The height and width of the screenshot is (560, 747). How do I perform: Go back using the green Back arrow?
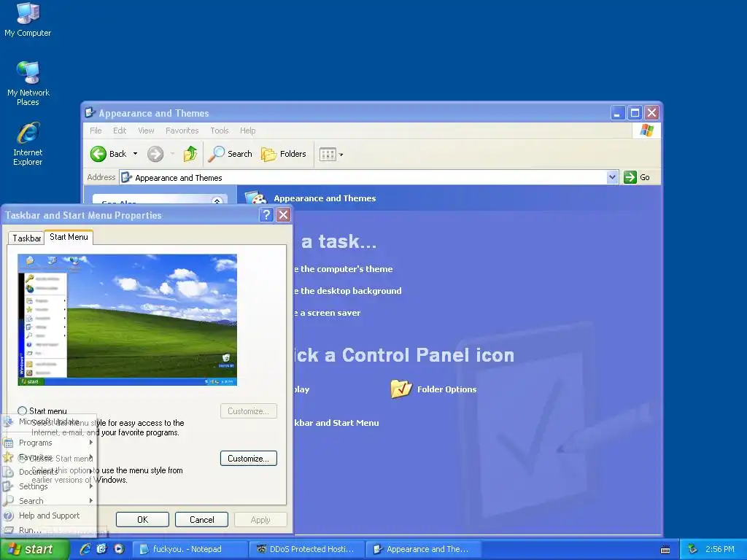pos(98,154)
